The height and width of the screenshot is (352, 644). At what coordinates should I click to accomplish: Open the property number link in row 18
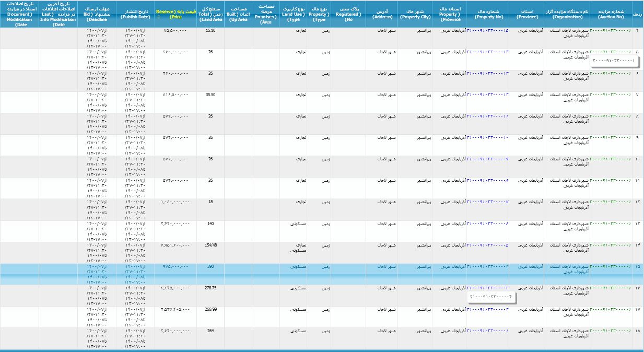coord(487,330)
